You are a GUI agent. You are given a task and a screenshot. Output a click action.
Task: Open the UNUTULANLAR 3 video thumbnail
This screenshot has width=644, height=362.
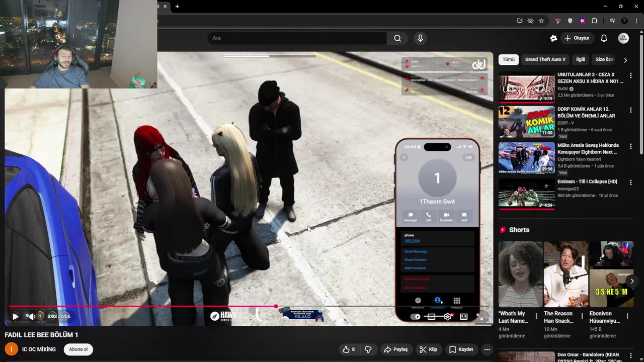pos(527,88)
